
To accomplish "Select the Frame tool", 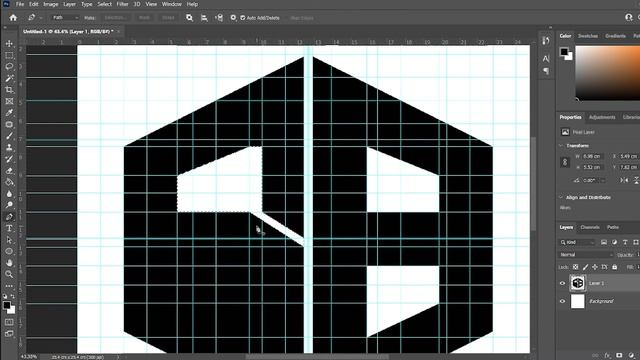I will click(x=9, y=101).
